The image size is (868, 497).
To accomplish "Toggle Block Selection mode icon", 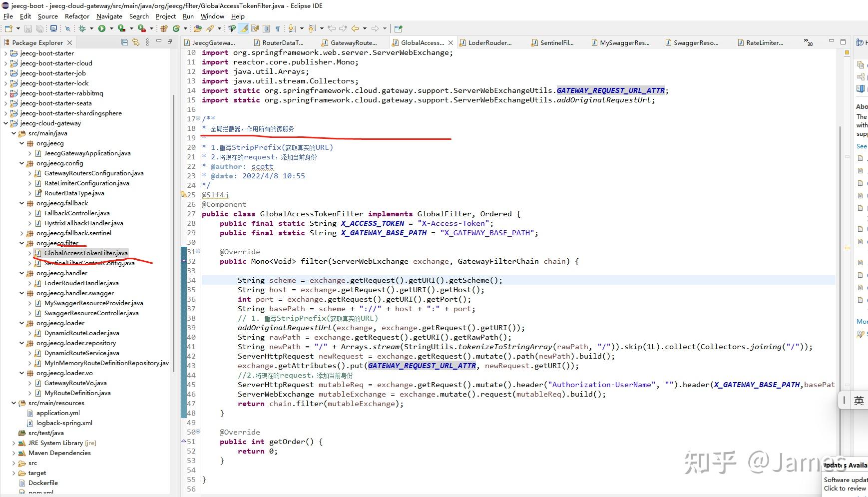I will [266, 28].
